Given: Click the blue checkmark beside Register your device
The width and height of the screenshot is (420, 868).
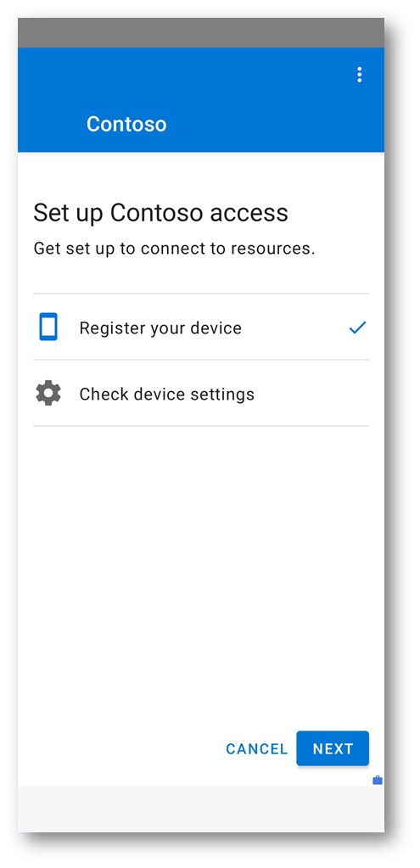Looking at the screenshot, I should tap(357, 328).
